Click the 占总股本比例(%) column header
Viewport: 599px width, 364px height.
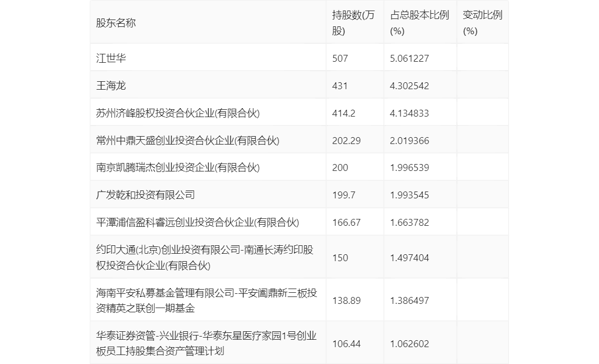pyautogui.click(x=419, y=23)
